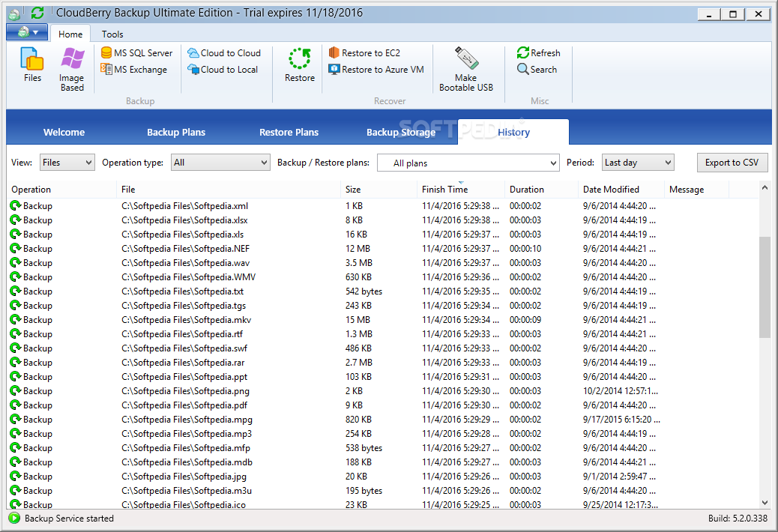Open the Files backup wizard
The height and width of the screenshot is (532, 778).
tap(32, 64)
